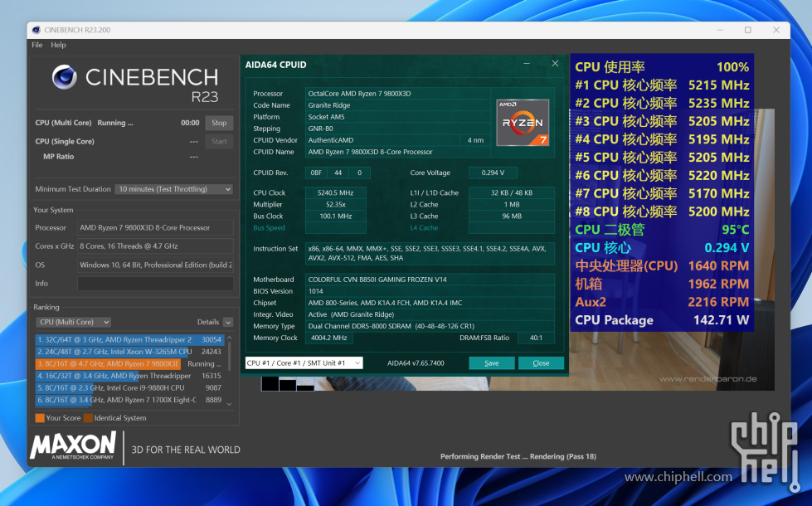The width and height of the screenshot is (812, 506).
Task: Click the AMD Ryzen 7 logo in AIDA64
Action: tap(523, 122)
